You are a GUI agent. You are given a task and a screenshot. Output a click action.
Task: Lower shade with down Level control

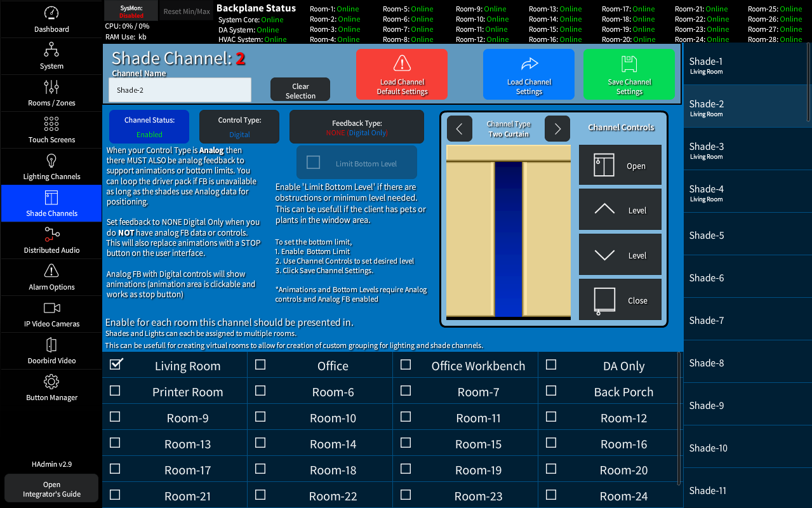tap(620, 255)
